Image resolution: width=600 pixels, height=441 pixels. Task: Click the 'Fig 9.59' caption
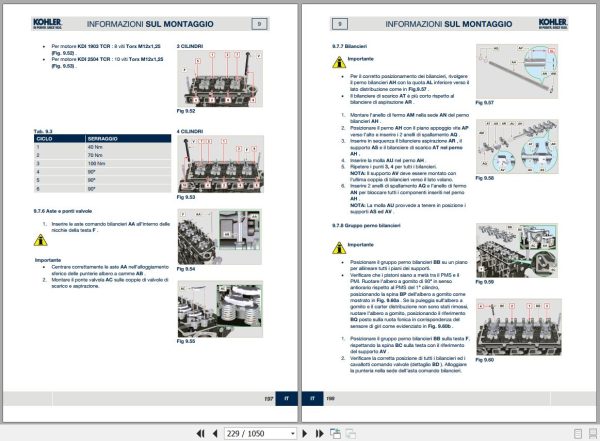pos(484,282)
